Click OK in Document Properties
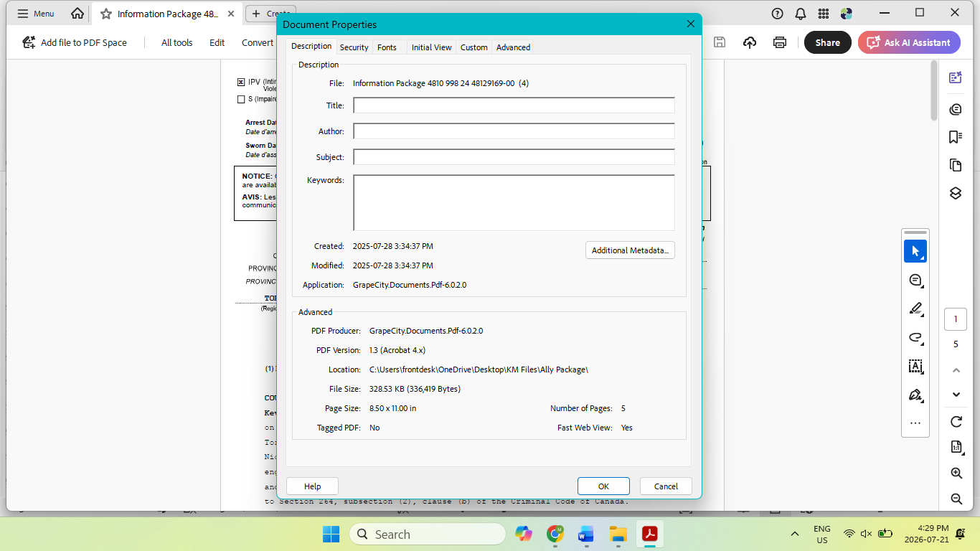The height and width of the screenshot is (551, 980). pos(603,486)
